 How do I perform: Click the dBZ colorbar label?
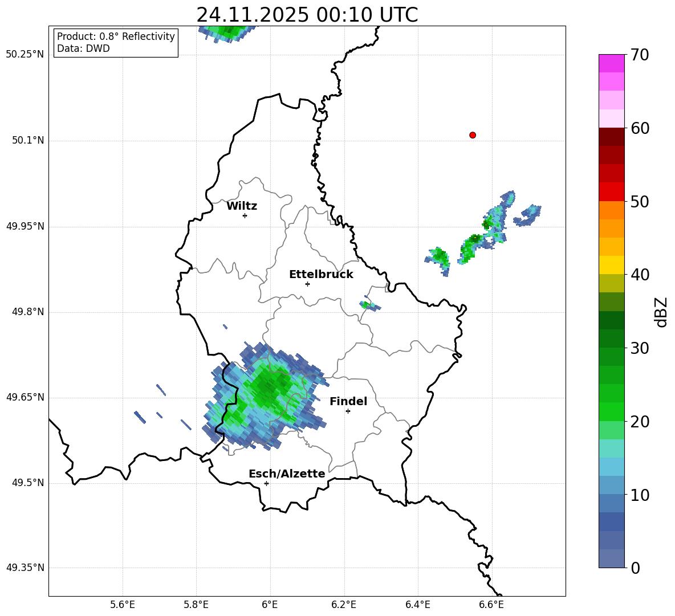tap(662, 312)
